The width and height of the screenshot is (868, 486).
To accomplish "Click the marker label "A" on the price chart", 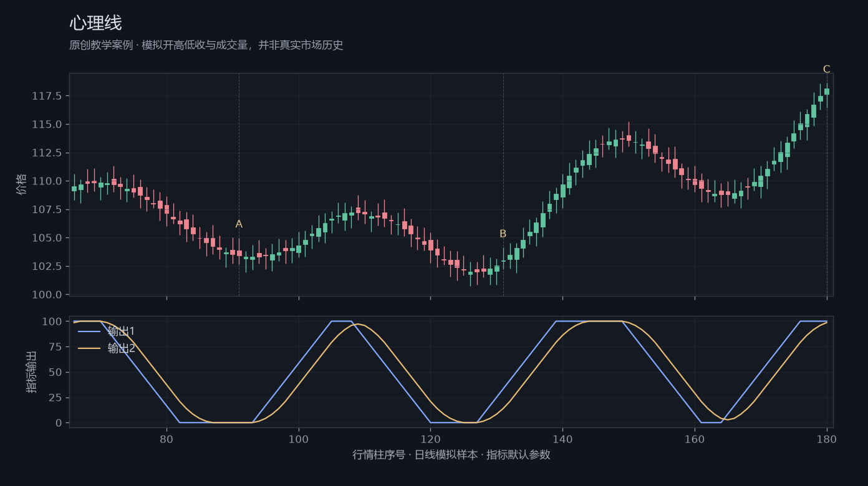I will [239, 224].
